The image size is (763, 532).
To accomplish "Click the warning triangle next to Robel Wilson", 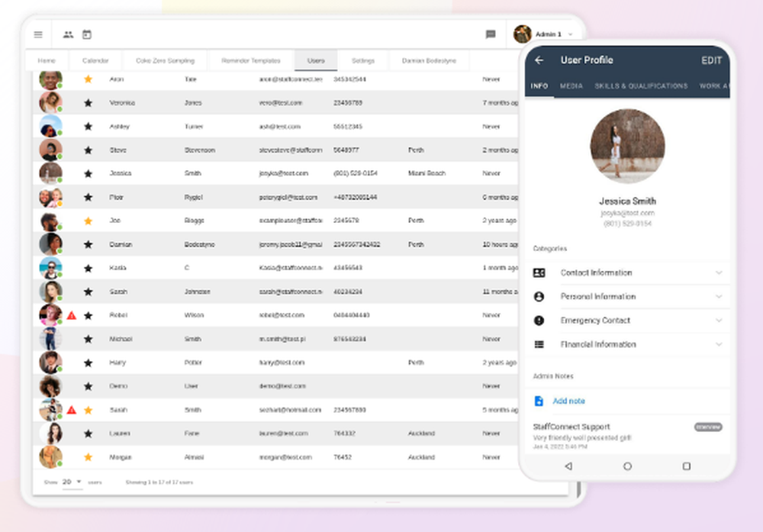I will coord(72,315).
